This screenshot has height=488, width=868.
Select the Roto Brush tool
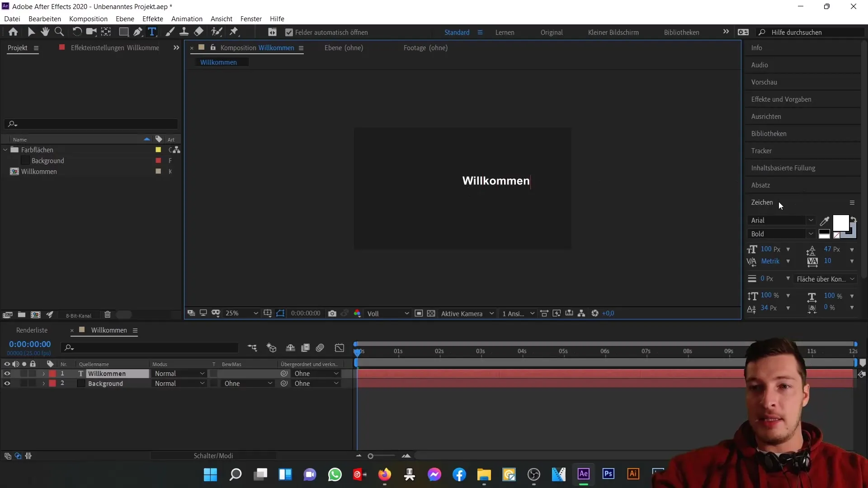217,32
